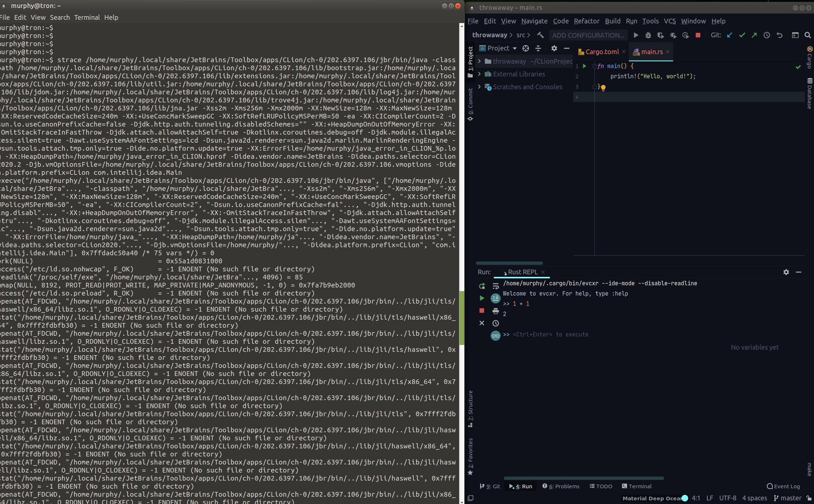Push commits using the green arrow icon
Viewport: 814px width, 504px height.
point(754,35)
